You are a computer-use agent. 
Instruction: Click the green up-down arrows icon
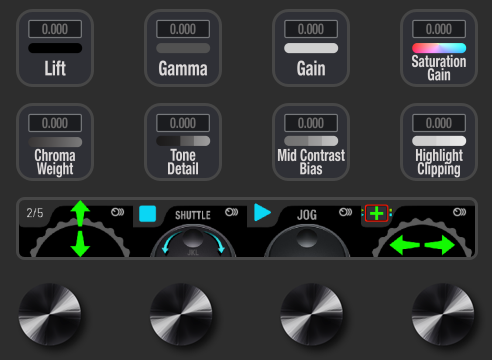point(80,228)
